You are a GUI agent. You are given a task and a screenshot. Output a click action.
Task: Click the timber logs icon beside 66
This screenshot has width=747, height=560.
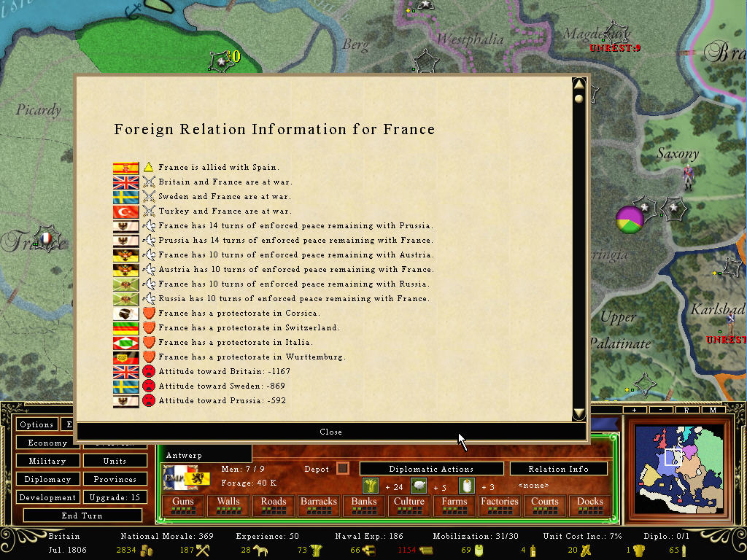[368, 551]
